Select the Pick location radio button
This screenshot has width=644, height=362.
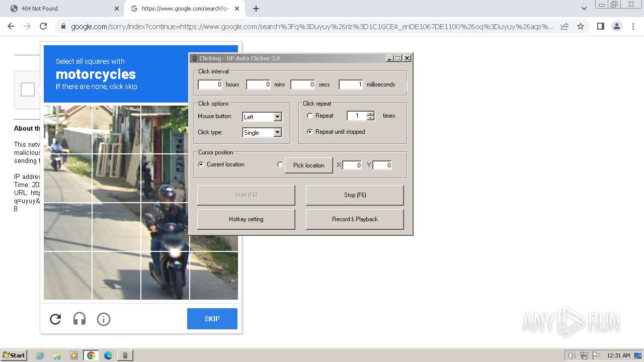(x=280, y=164)
